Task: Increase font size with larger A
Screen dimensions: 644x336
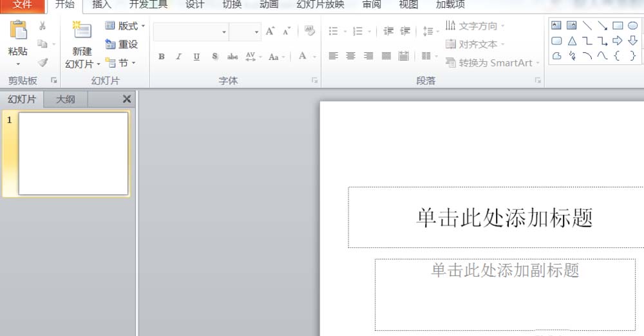Action: (x=270, y=31)
